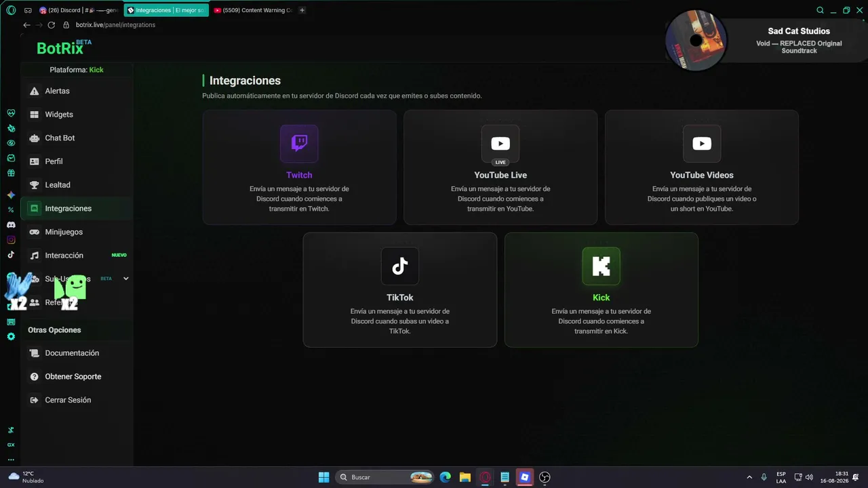Open Roblox from the taskbar
The height and width of the screenshot is (488, 868).
coord(524,477)
